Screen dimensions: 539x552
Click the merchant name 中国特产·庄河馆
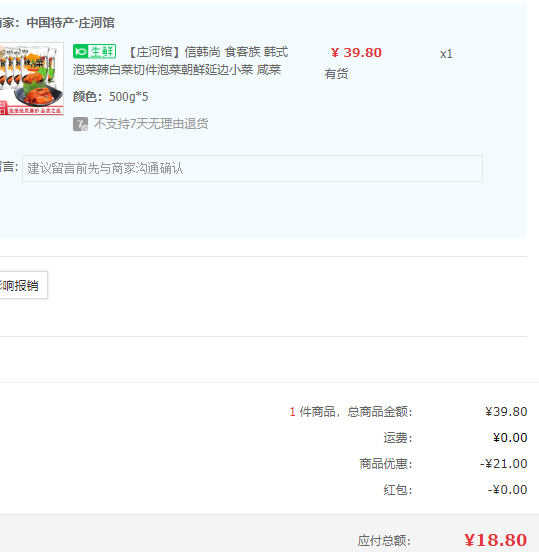(x=70, y=23)
